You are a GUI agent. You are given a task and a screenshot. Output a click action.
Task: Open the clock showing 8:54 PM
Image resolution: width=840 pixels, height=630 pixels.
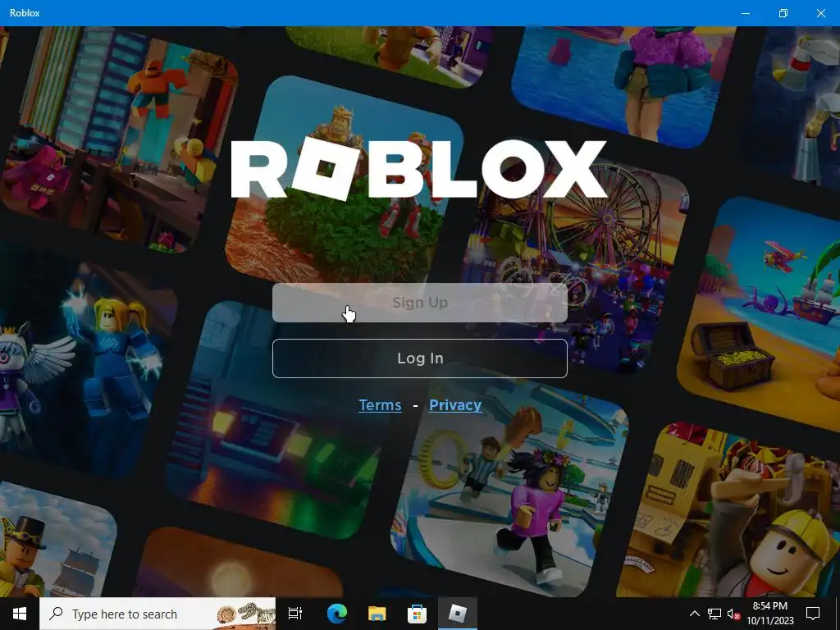click(x=769, y=614)
